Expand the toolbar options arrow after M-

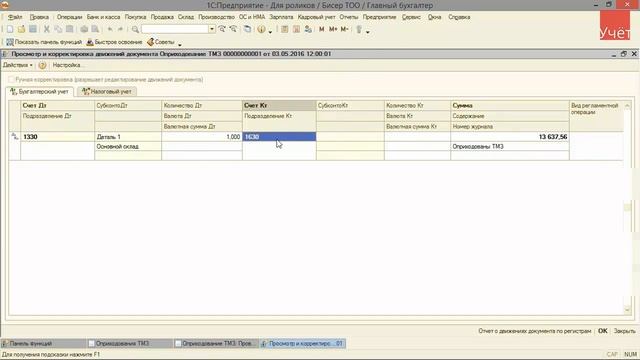(368, 31)
